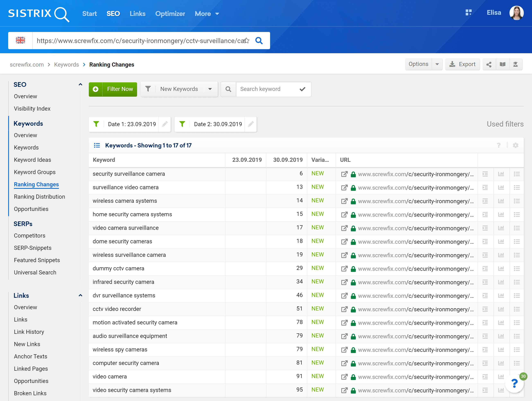Click the magnifier icon left of Search keyword

(228, 89)
